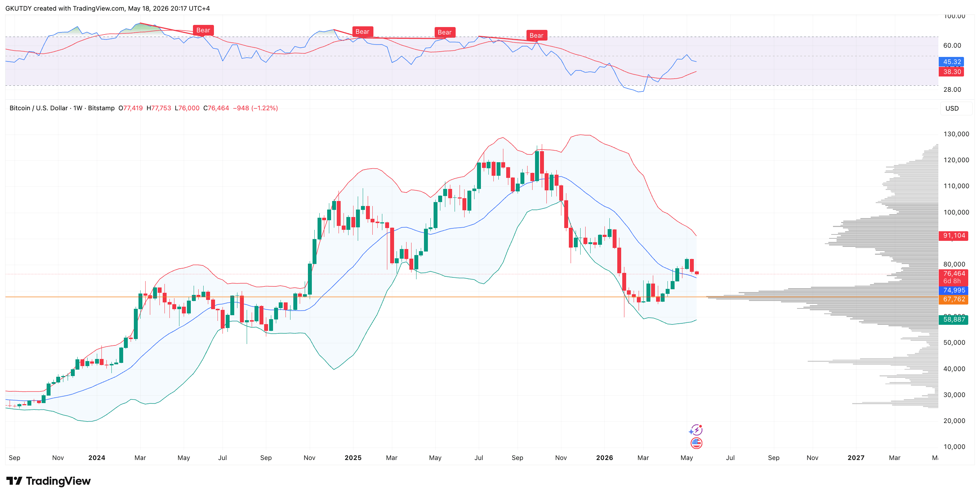Click the purple lightning event icon
Viewport: 980px width, 497px height.
point(696,430)
